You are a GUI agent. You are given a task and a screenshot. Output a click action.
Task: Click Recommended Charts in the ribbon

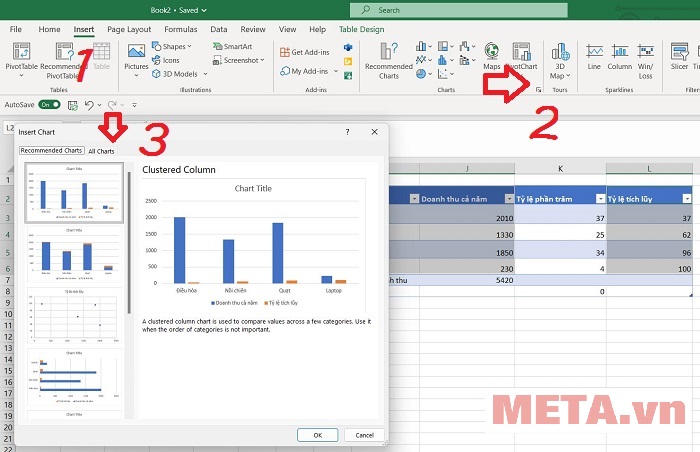coord(388,58)
